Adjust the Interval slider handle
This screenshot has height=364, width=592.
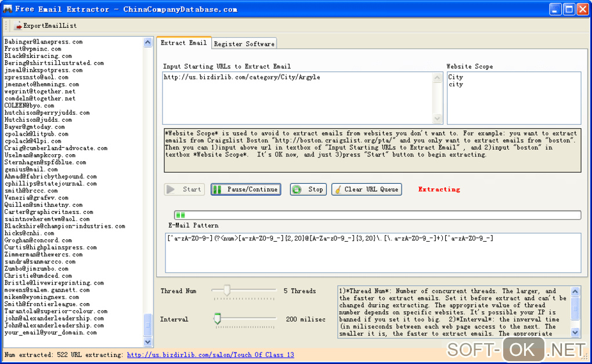coord(217,318)
